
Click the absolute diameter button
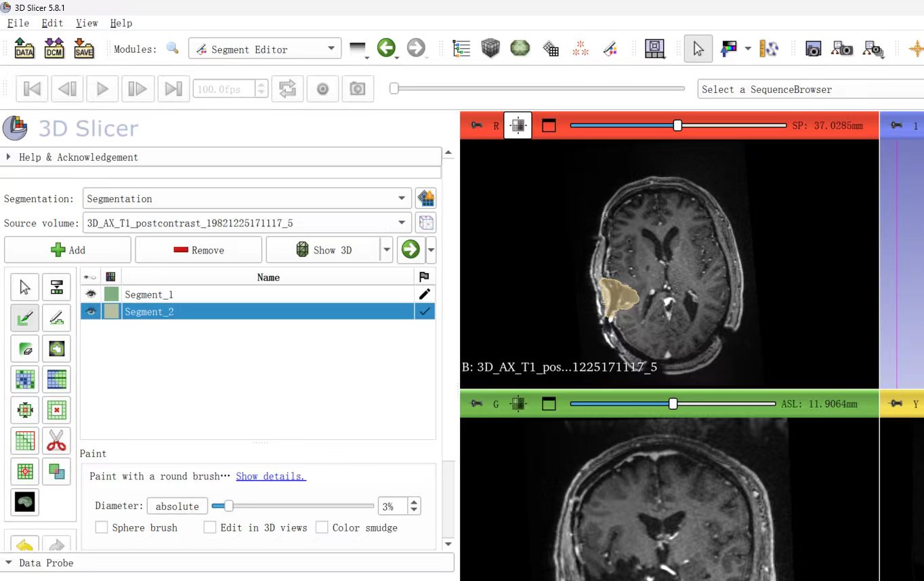[177, 506]
